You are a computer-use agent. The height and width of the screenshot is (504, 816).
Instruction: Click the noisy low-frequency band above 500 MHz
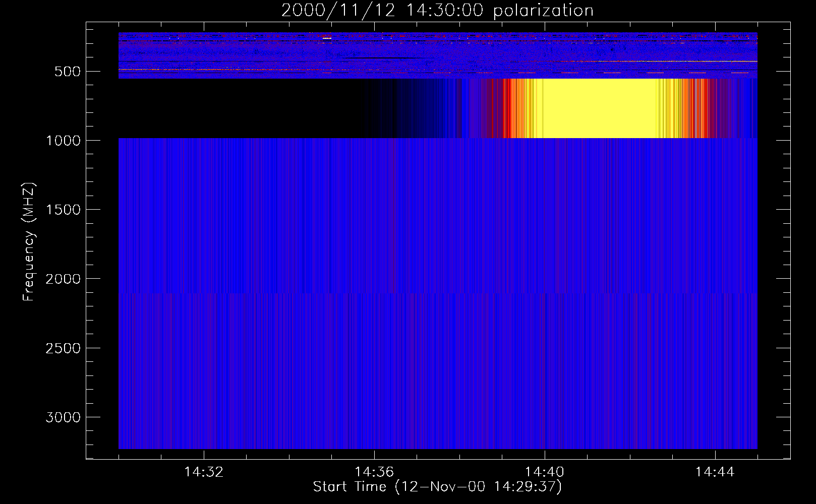[438, 55]
